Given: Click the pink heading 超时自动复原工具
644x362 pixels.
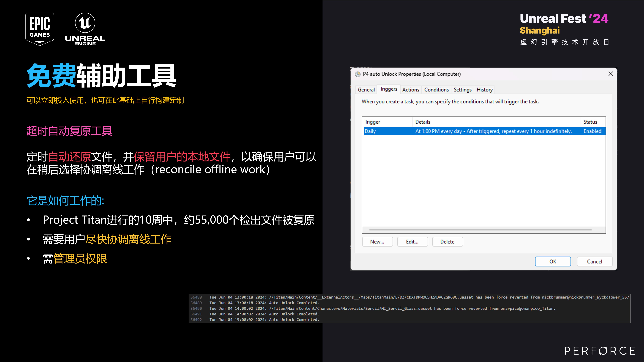Looking at the screenshot, I should 69,131.
